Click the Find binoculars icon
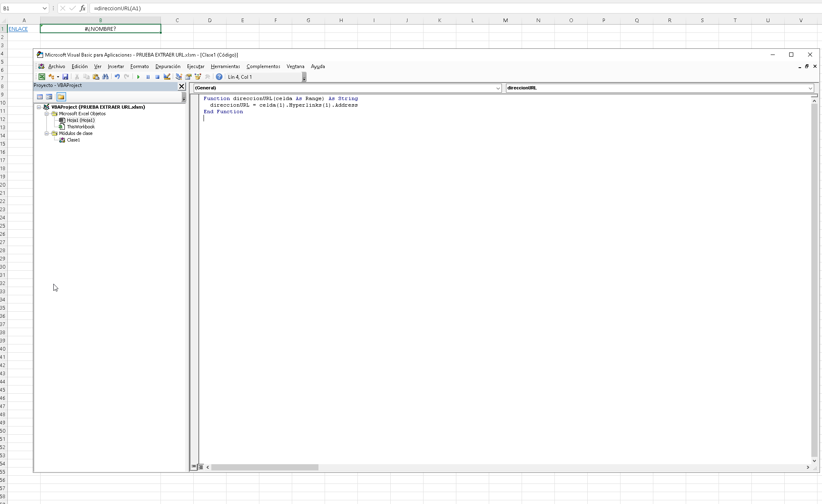The height and width of the screenshot is (504, 822). [105, 77]
